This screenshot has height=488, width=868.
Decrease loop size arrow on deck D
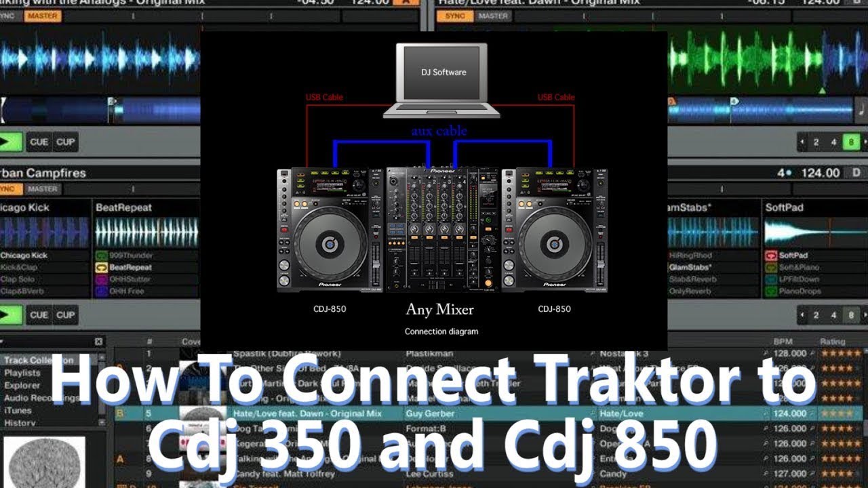[802, 315]
